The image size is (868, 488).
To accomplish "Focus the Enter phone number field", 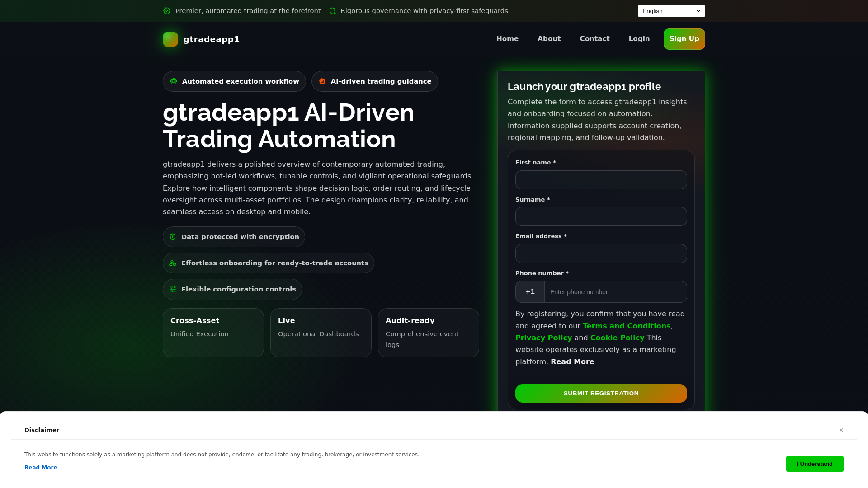I will 616,292.
